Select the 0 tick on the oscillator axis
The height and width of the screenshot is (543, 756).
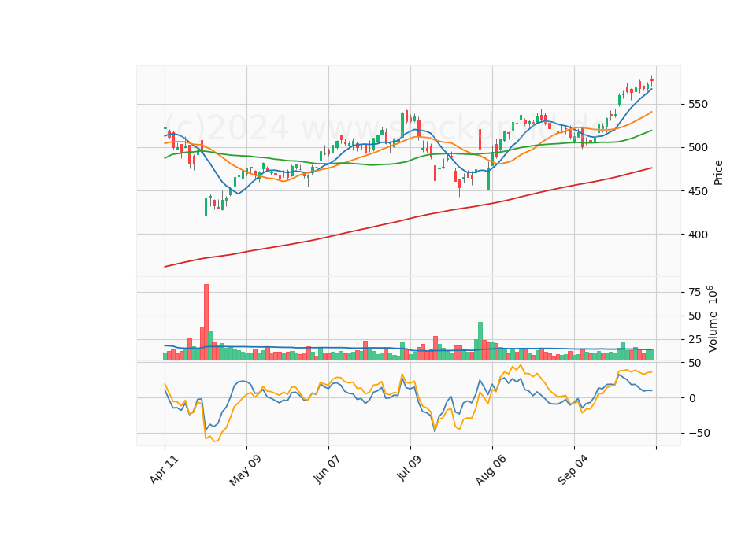[x=692, y=398]
